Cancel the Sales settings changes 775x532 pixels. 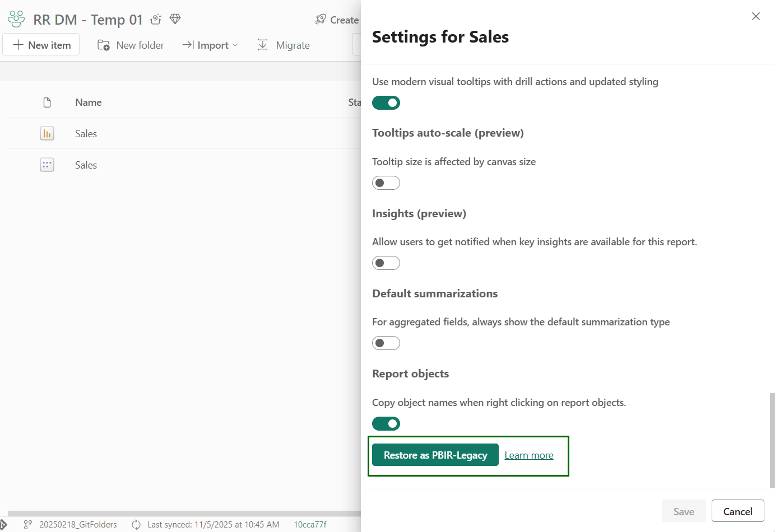pyautogui.click(x=737, y=511)
